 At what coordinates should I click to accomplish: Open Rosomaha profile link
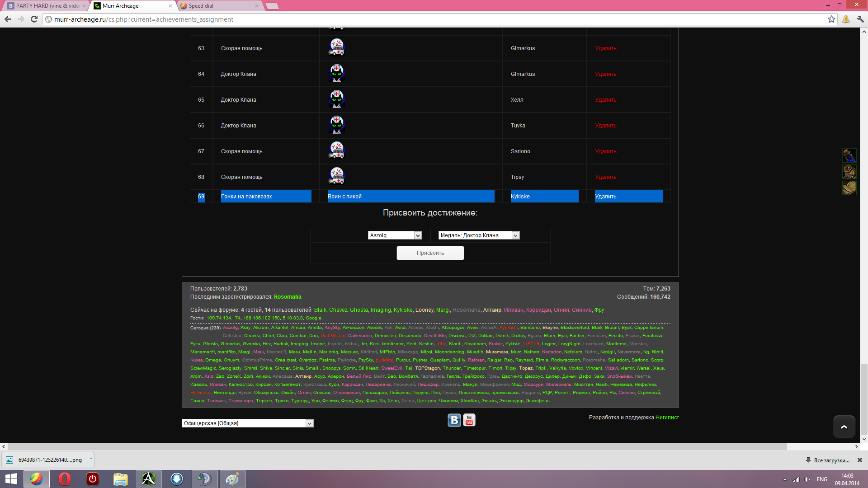click(288, 297)
